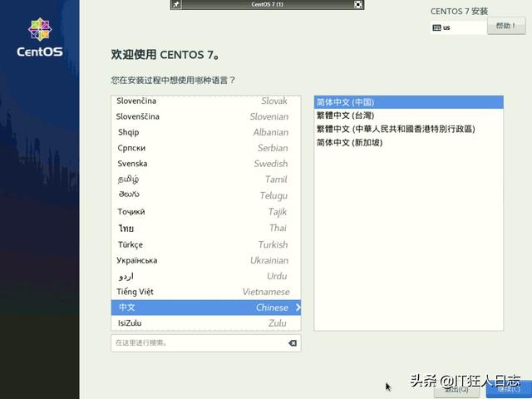Choose 简体中文 (中国) locale
Viewport: 532px width, 399px height.
[x=408, y=102]
